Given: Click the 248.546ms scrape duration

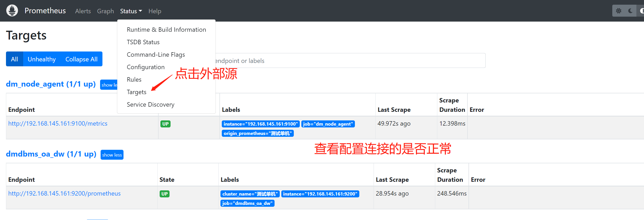Looking at the screenshot, I should (x=452, y=193).
